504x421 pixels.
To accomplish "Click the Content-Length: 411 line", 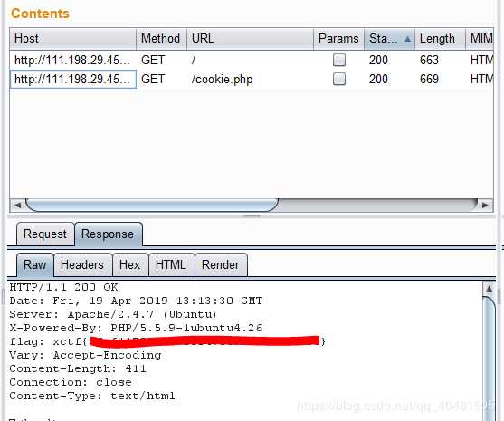I will tap(78, 368).
